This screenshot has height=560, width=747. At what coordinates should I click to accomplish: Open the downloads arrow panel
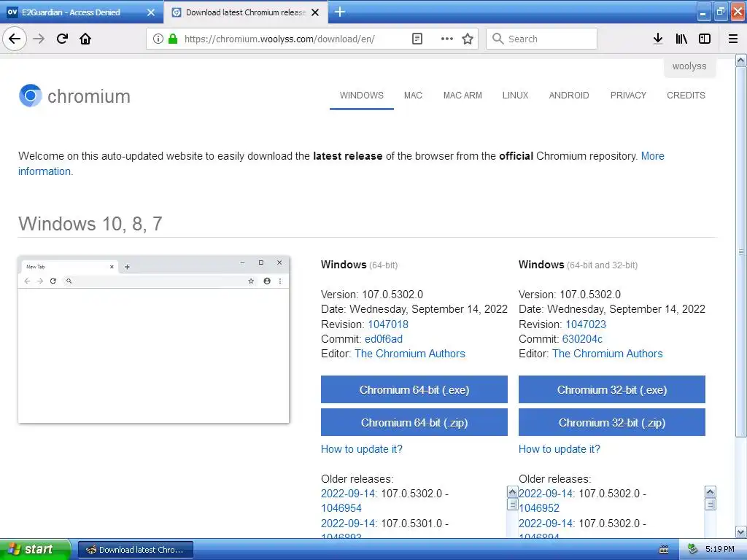[657, 39]
